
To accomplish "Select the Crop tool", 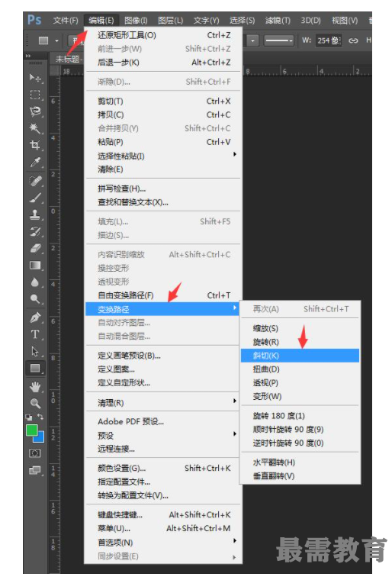I will (x=36, y=145).
